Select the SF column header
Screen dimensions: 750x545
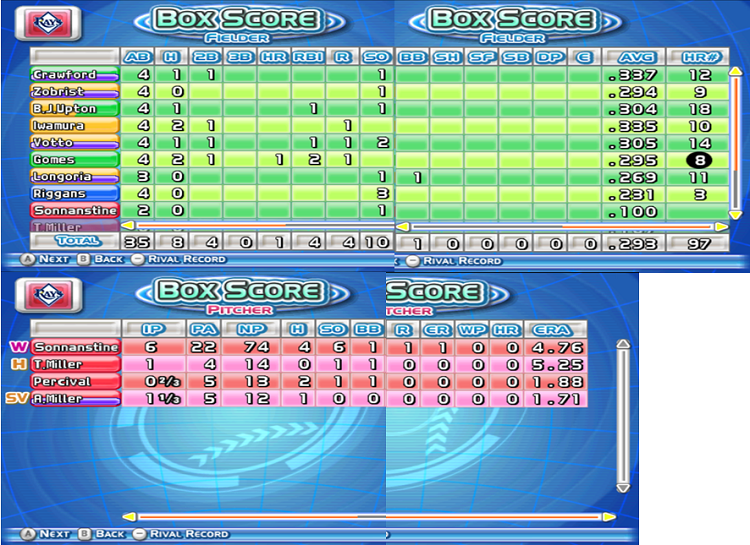[x=481, y=57]
